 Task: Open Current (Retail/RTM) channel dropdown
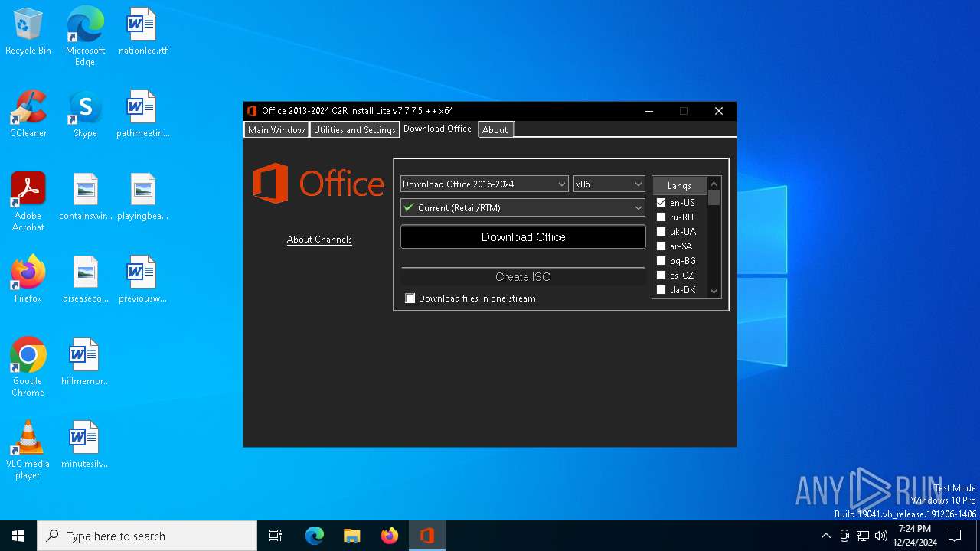click(523, 207)
